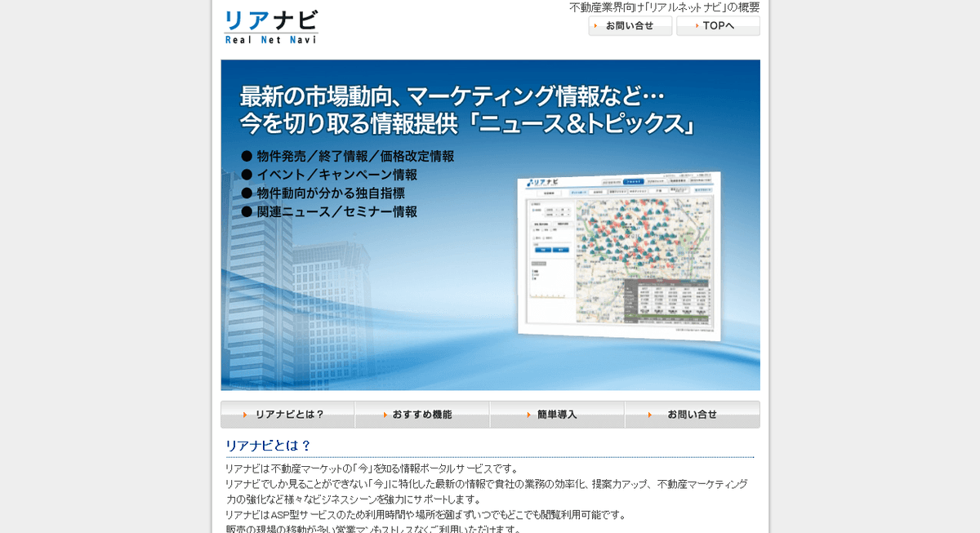Screen dimensions: 980x533
Task: Click the banner headline ending in「ニュース＆トピックス」
Action: click(x=470, y=124)
